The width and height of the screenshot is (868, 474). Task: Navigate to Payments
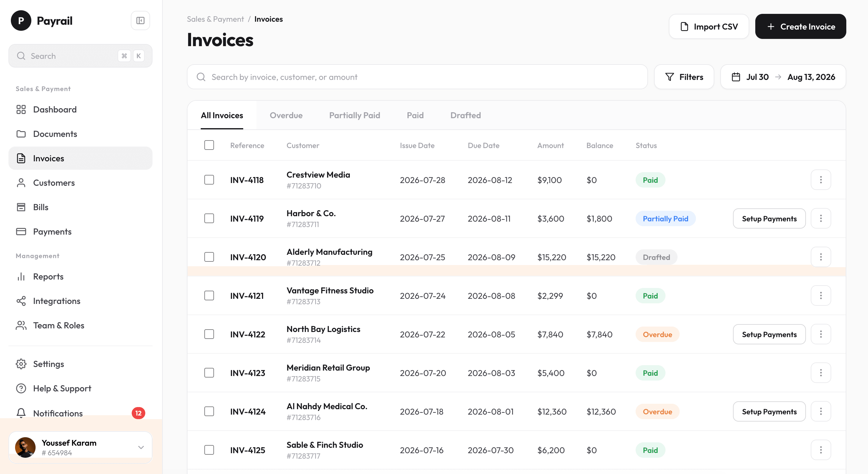[x=80, y=232]
